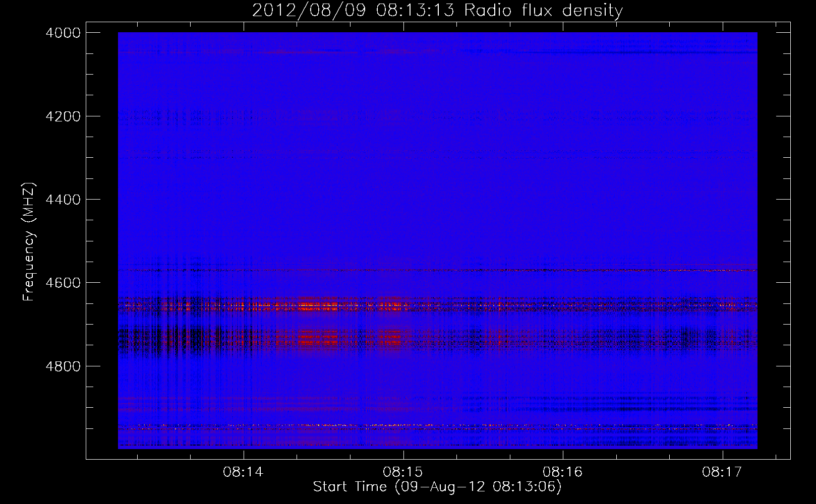Click the "Frequency (MHZ)" axis title
The height and width of the screenshot is (504, 816).
(29, 242)
